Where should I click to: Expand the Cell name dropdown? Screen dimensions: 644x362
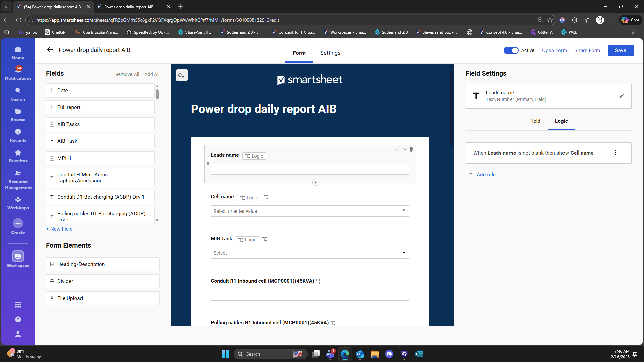click(404, 211)
